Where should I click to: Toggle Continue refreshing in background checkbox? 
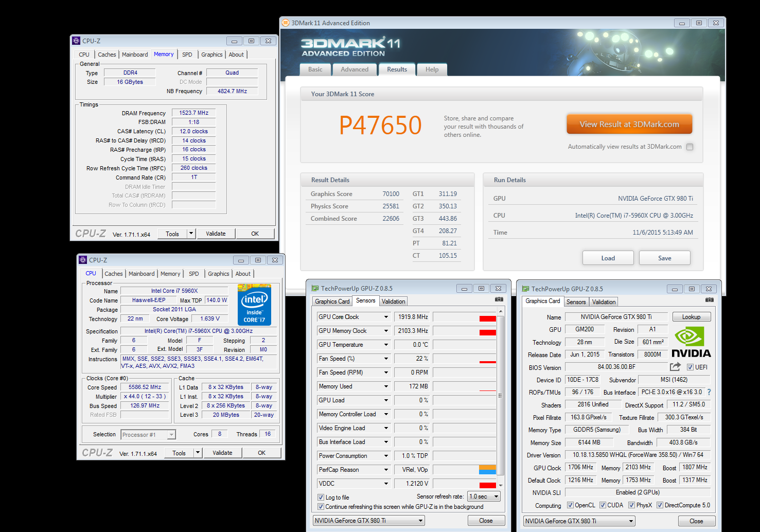[x=321, y=507]
